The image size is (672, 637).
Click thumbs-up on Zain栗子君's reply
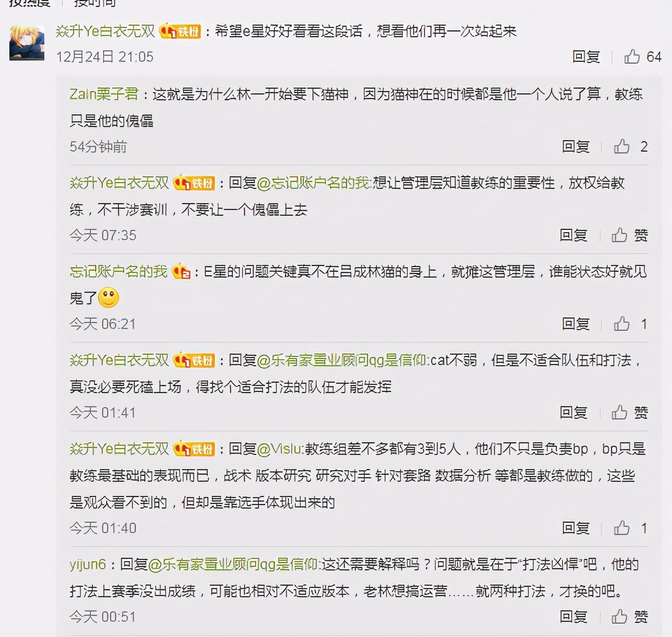621,146
